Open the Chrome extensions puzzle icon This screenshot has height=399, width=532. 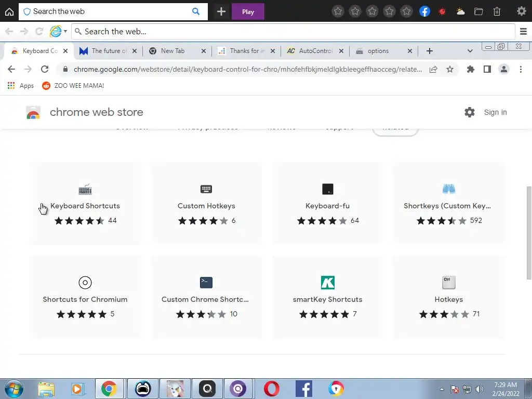point(471,69)
